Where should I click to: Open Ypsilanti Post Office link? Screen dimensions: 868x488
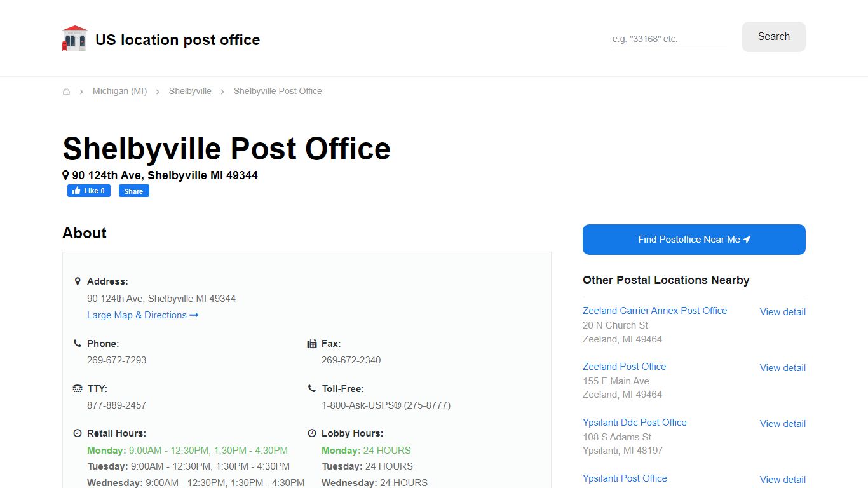pos(625,478)
